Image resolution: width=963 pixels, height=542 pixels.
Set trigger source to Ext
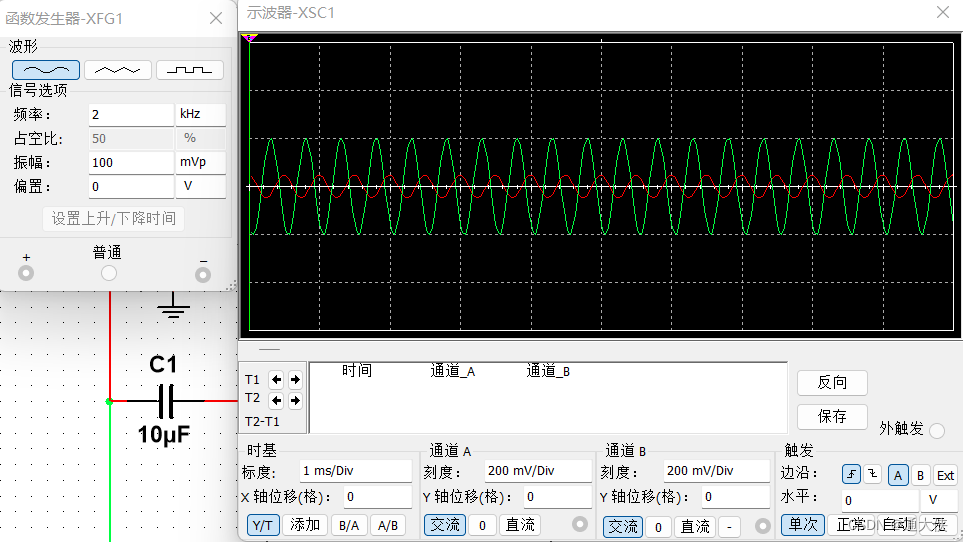pos(945,475)
